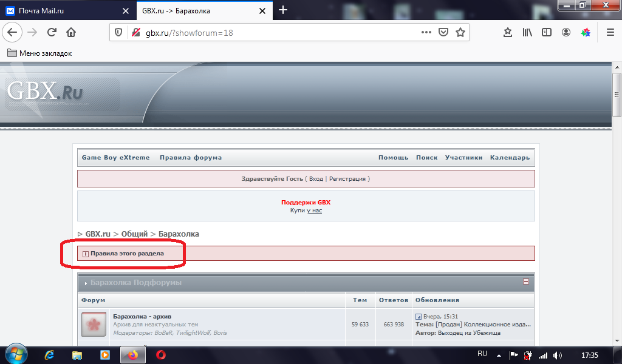Viewport: 622px width, 364px height.
Task: Open the Помощь help page
Action: [393, 158]
